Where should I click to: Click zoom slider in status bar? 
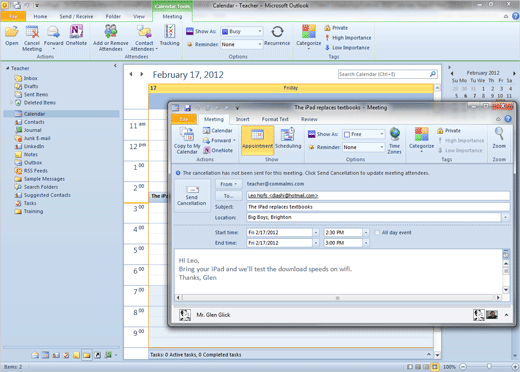(489, 367)
